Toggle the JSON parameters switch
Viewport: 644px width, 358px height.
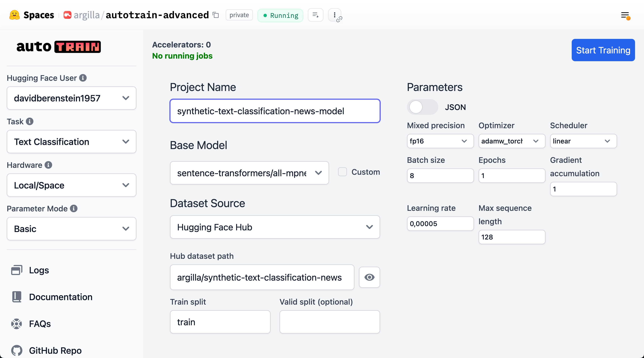pyautogui.click(x=422, y=107)
